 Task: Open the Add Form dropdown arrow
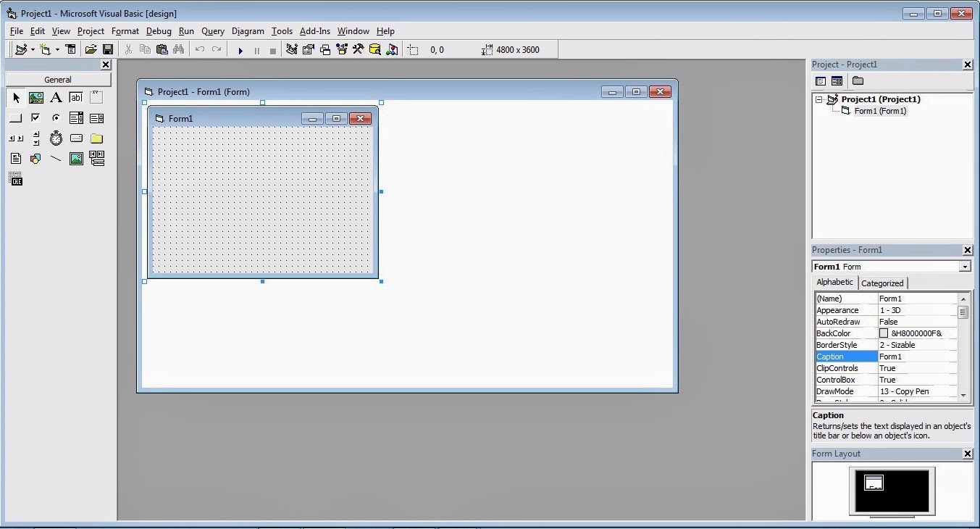pos(57,50)
